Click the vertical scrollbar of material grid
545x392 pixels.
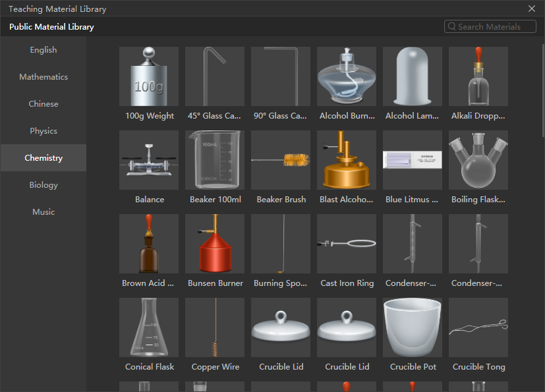coord(543,90)
